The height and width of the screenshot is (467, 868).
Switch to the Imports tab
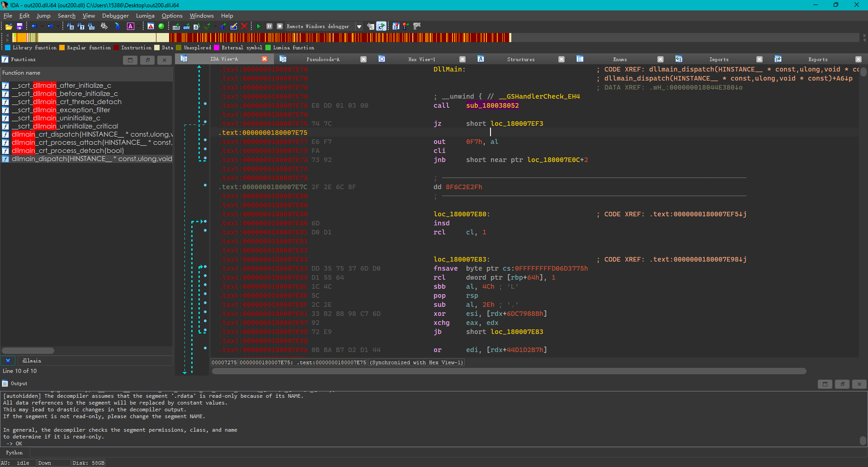(x=719, y=59)
